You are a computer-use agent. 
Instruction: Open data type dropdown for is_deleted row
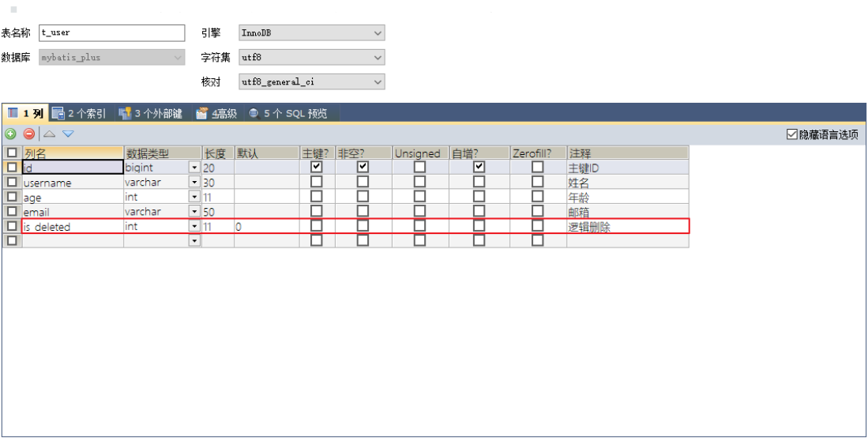click(194, 226)
